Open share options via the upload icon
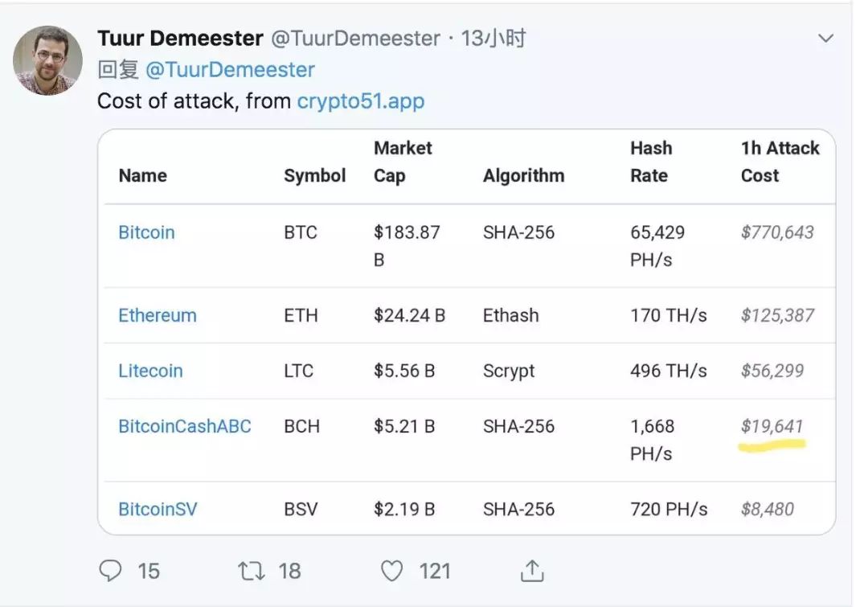Image resolution: width=868 pixels, height=607 pixels. pos(532,571)
